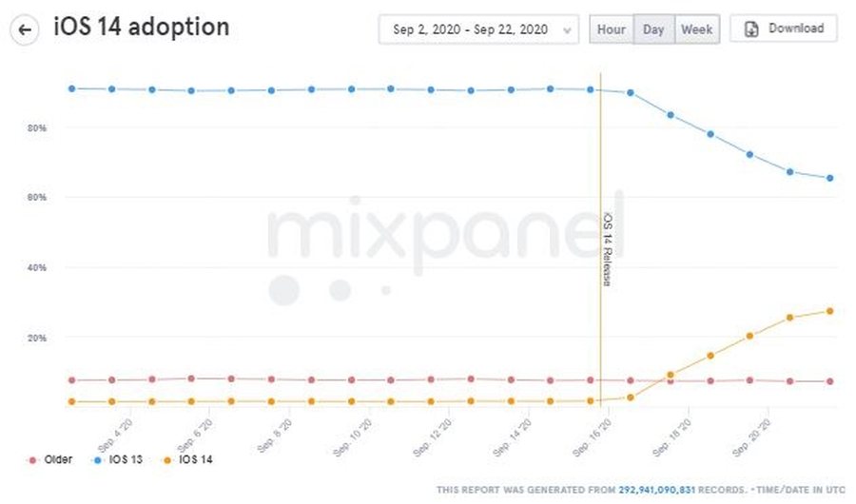Click the iOS 14 legend label
Viewport: 856px width, 504px height.
(195, 460)
